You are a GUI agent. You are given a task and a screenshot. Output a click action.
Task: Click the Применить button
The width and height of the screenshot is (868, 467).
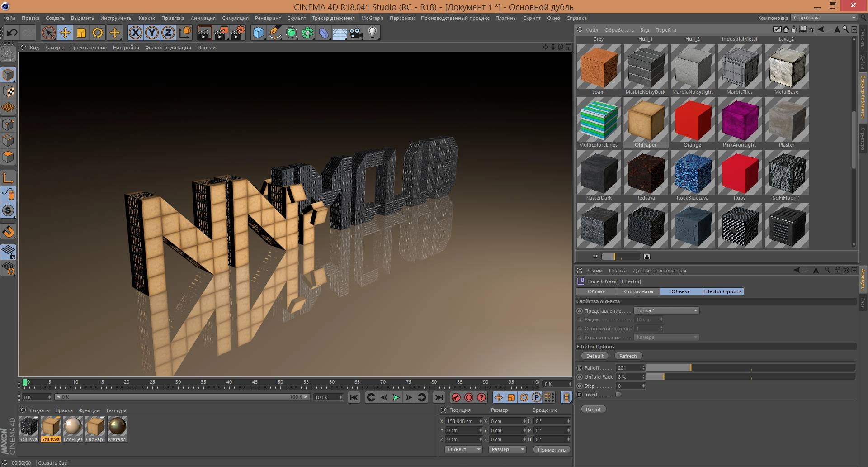click(552, 450)
